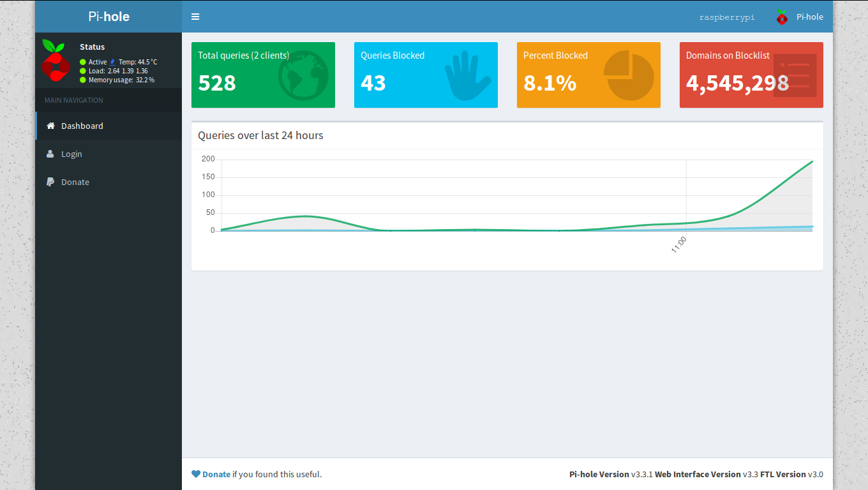This screenshot has width=868, height=490.
Task: Toggle the sidebar with the hamburger icon
Action: tap(195, 17)
